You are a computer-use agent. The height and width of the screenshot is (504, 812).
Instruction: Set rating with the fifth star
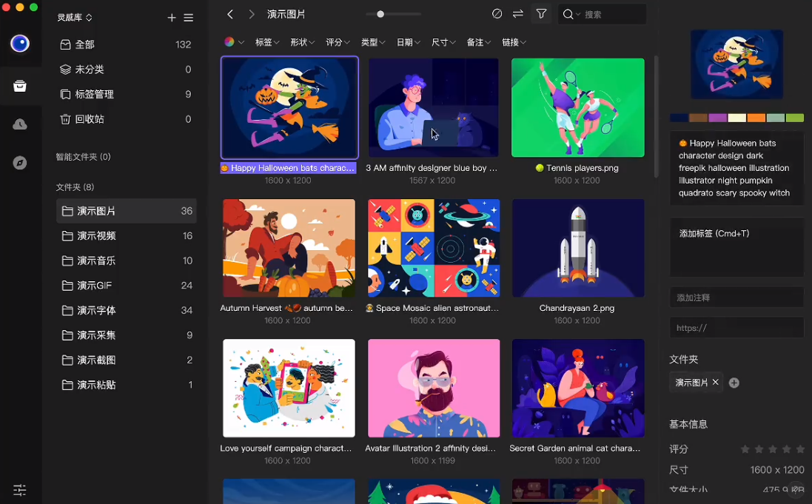tap(800, 449)
